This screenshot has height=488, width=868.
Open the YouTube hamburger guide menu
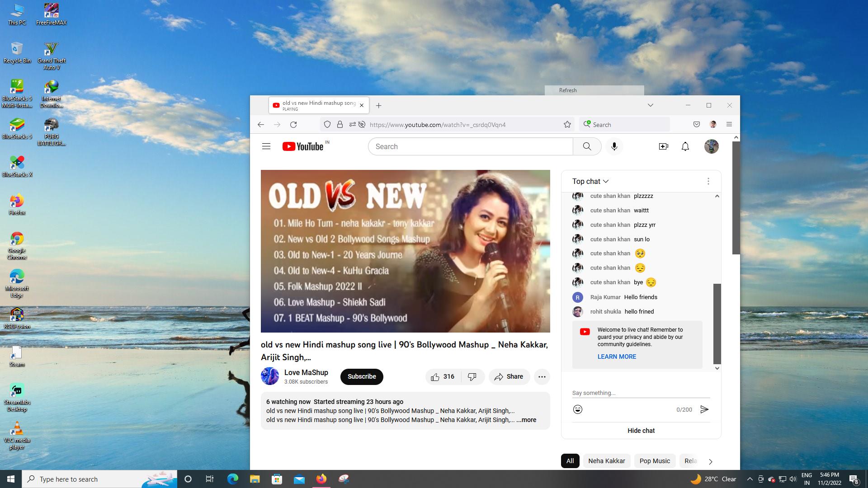pos(266,146)
